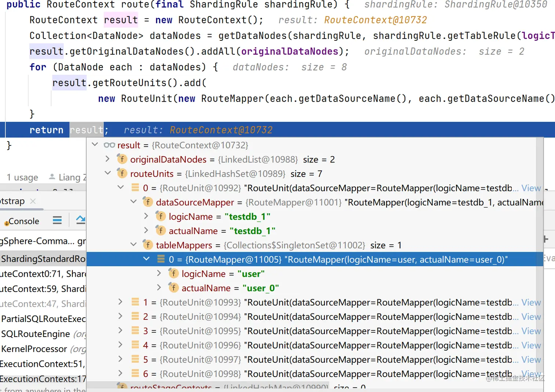Viewport: 555px width, 392px height.
Task: Click the field icon next to originalDataNodes
Action: tap(122, 159)
